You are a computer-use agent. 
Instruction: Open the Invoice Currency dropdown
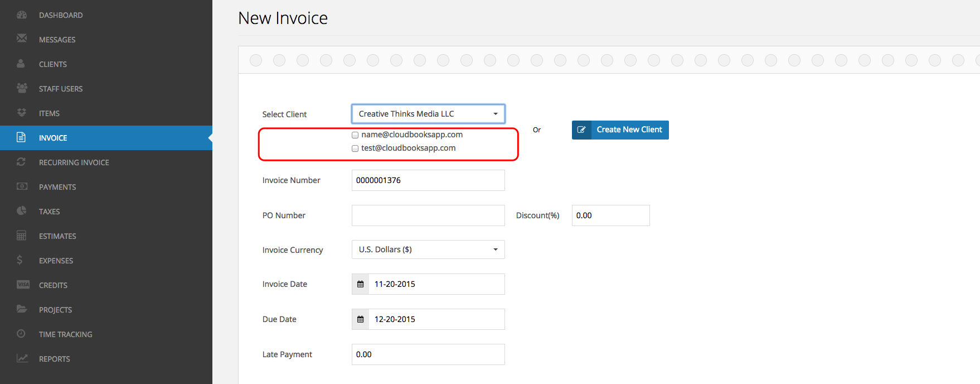(x=428, y=249)
